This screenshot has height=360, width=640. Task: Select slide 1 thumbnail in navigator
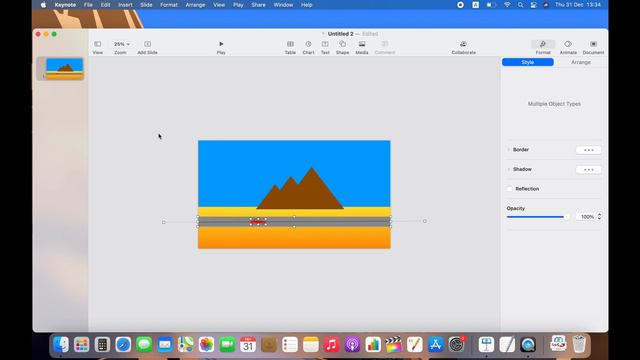tap(64, 69)
